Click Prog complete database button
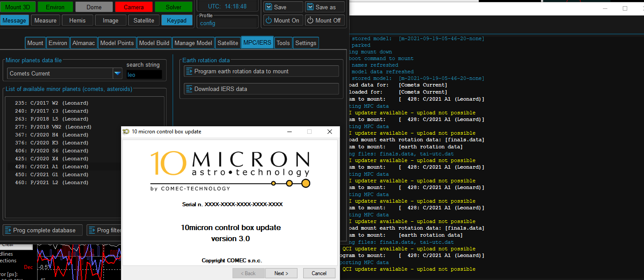Viewport: 644px width, 280px height. click(42, 230)
